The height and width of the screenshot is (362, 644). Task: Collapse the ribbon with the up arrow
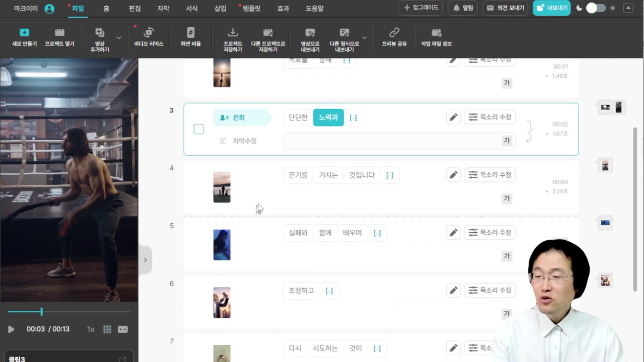628,8
